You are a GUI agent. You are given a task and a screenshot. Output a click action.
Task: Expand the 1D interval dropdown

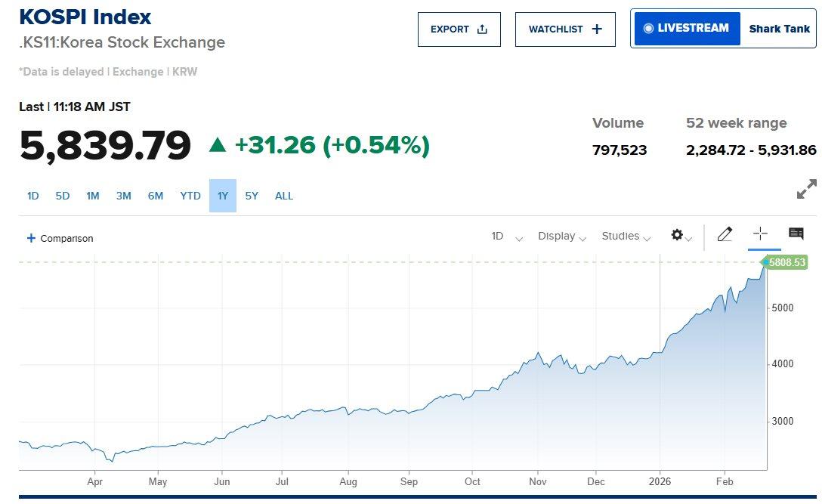[507, 237]
